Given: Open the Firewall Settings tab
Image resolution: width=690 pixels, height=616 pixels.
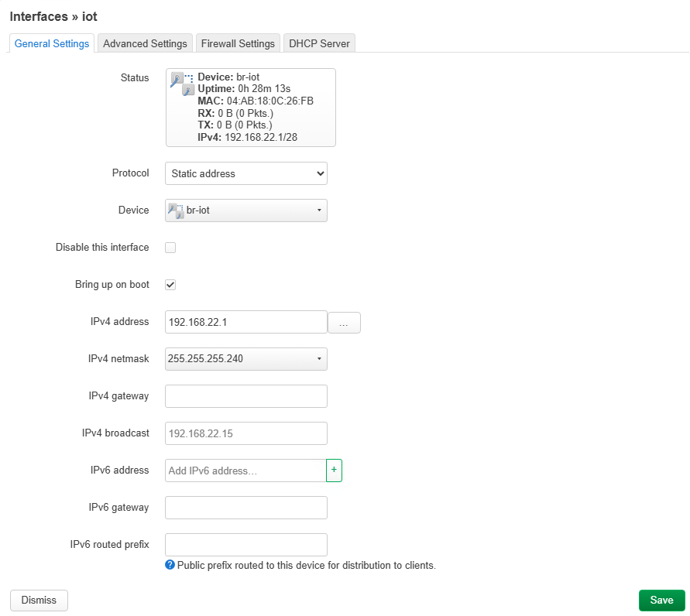Looking at the screenshot, I should [238, 43].
